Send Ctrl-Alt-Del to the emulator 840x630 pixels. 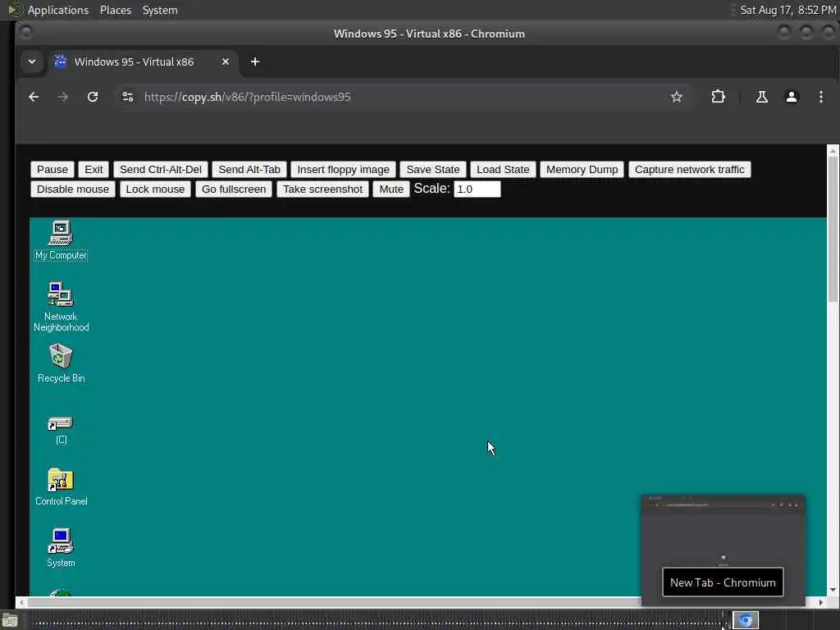(x=161, y=169)
